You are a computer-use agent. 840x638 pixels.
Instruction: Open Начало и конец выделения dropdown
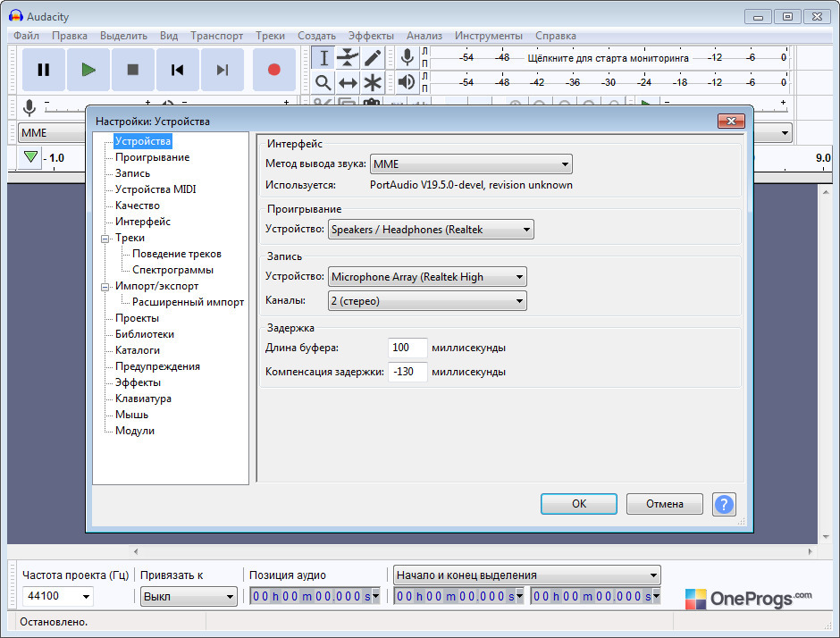[527, 575]
